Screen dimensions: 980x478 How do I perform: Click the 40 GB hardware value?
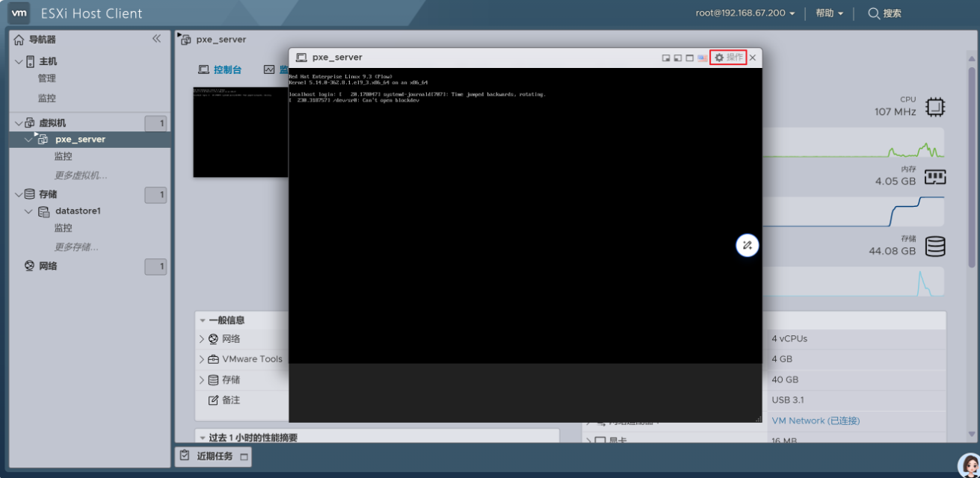point(785,379)
